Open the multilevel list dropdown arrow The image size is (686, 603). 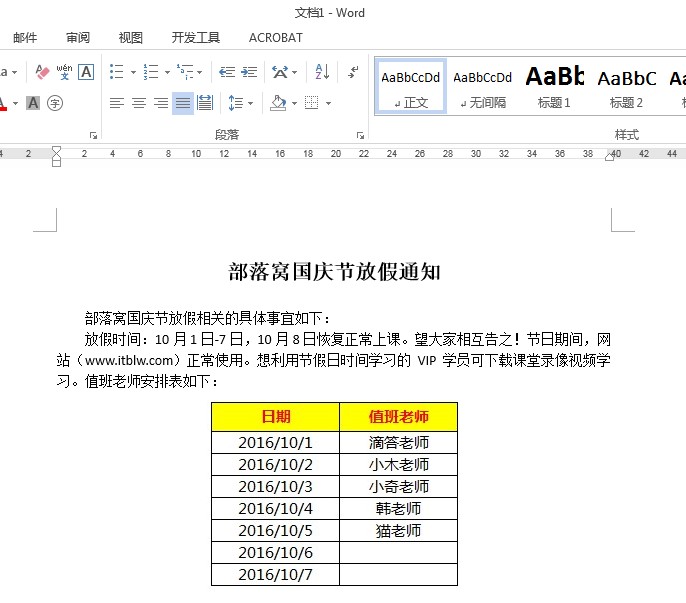click(200, 72)
